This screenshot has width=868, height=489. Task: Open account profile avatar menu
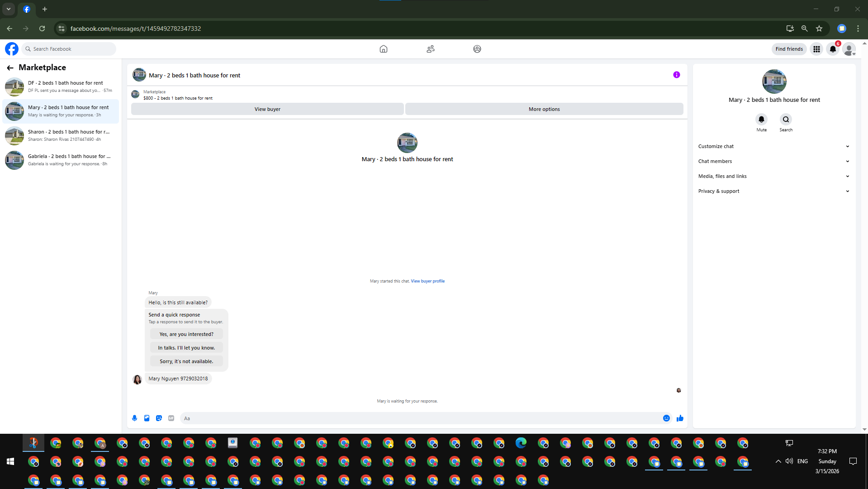[x=849, y=49]
